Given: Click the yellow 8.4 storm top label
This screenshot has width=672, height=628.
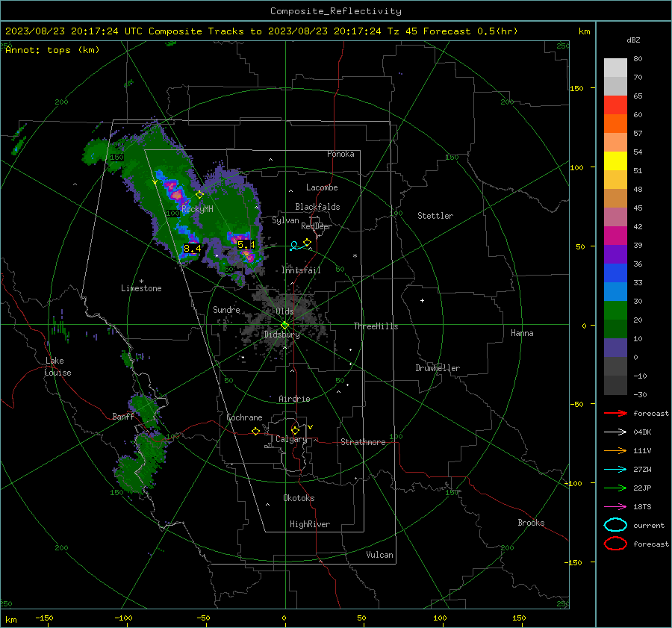Looking at the screenshot, I should click(x=193, y=248).
